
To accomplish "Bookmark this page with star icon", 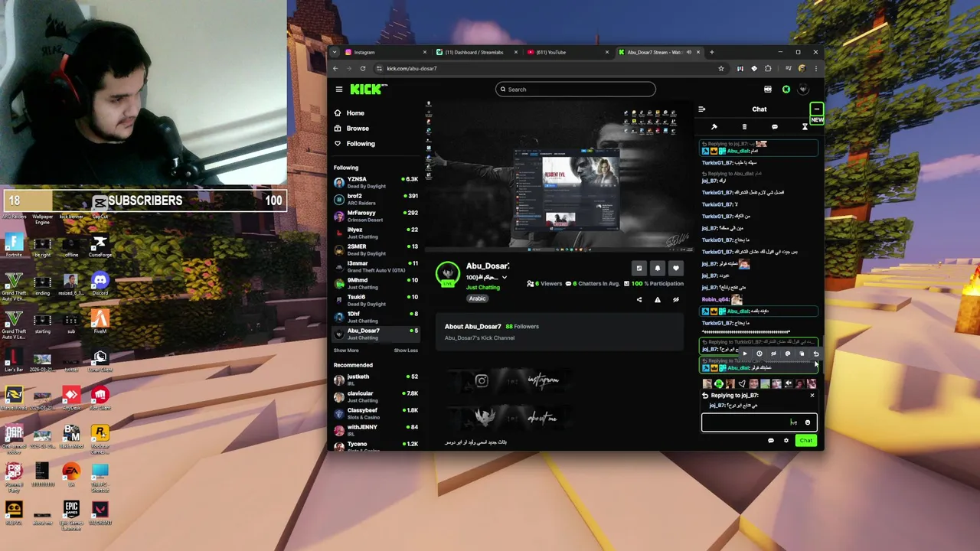I will [x=720, y=68].
